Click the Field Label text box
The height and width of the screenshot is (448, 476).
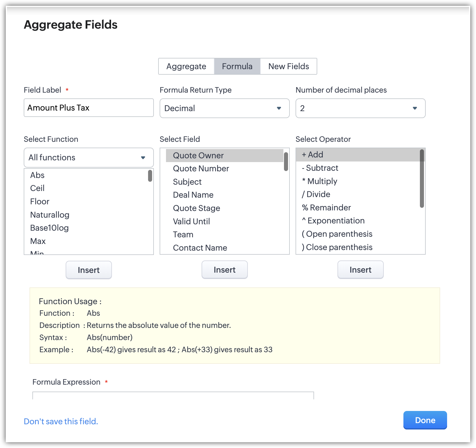coord(88,108)
